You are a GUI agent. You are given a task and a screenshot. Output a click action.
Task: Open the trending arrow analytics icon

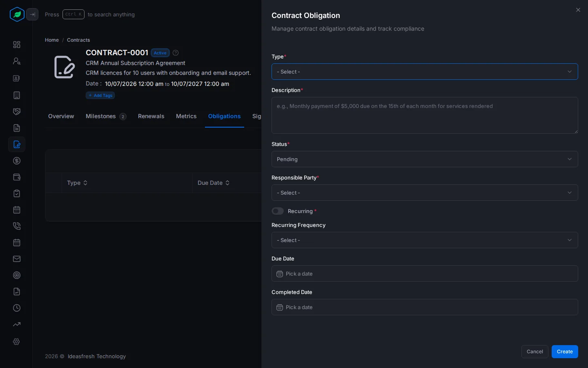[17, 324]
